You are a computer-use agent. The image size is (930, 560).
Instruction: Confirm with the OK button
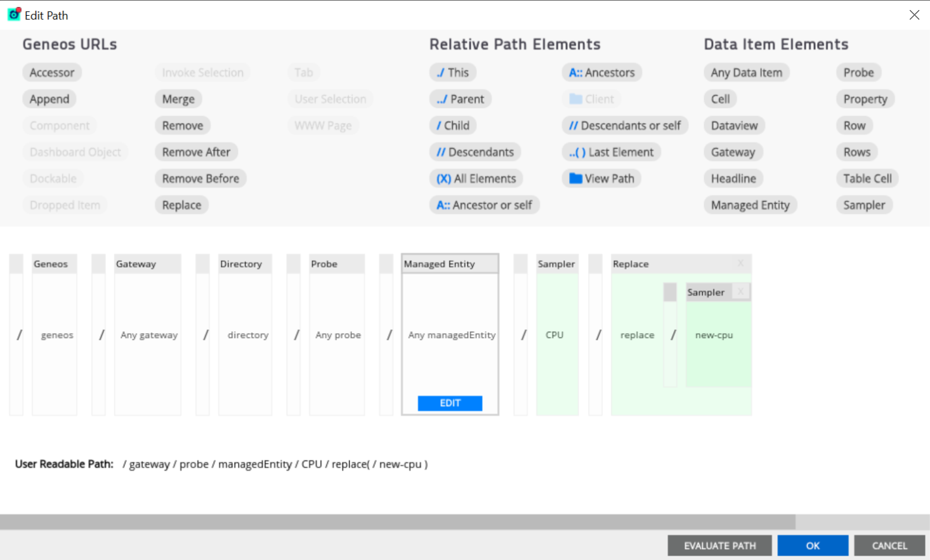coord(813,545)
